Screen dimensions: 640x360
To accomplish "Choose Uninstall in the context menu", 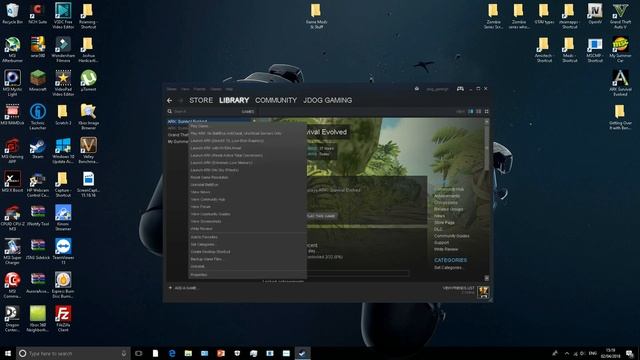I will (x=247, y=267).
